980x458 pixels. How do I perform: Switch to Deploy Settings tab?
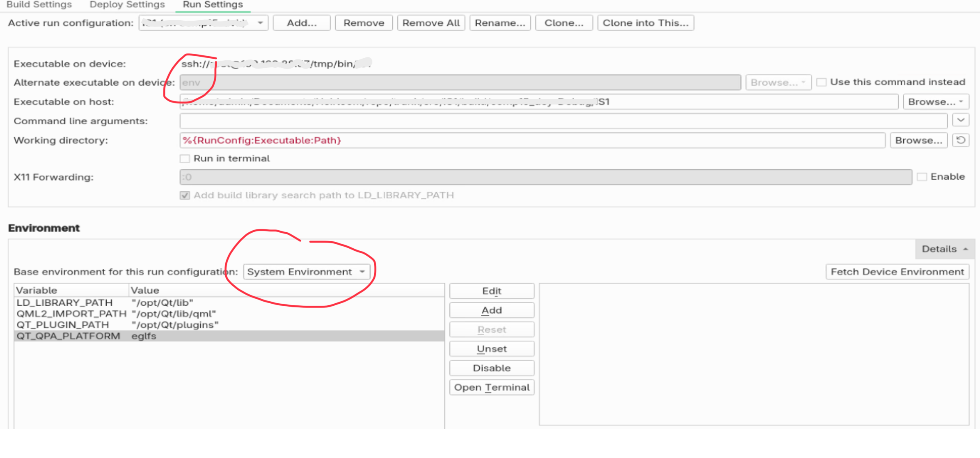click(127, 5)
